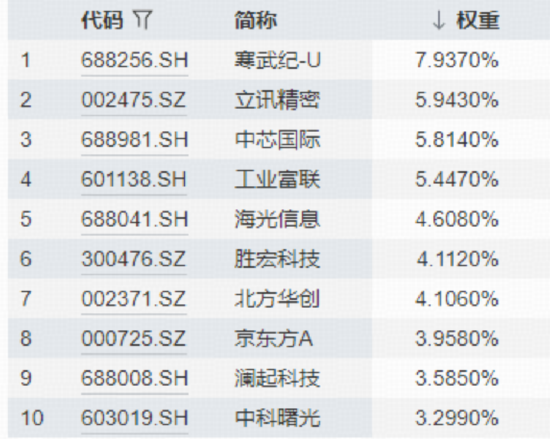Select row number 6 cell

pyautogui.click(x=26, y=259)
